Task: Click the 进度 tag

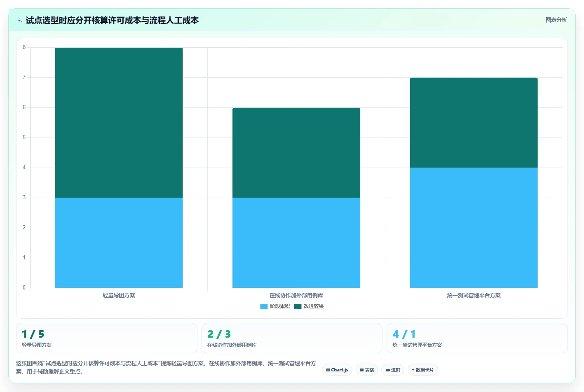Action: point(393,370)
